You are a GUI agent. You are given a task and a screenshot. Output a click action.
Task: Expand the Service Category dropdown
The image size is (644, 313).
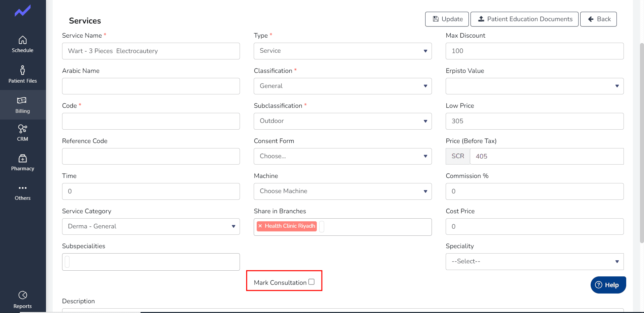click(151, 227)
